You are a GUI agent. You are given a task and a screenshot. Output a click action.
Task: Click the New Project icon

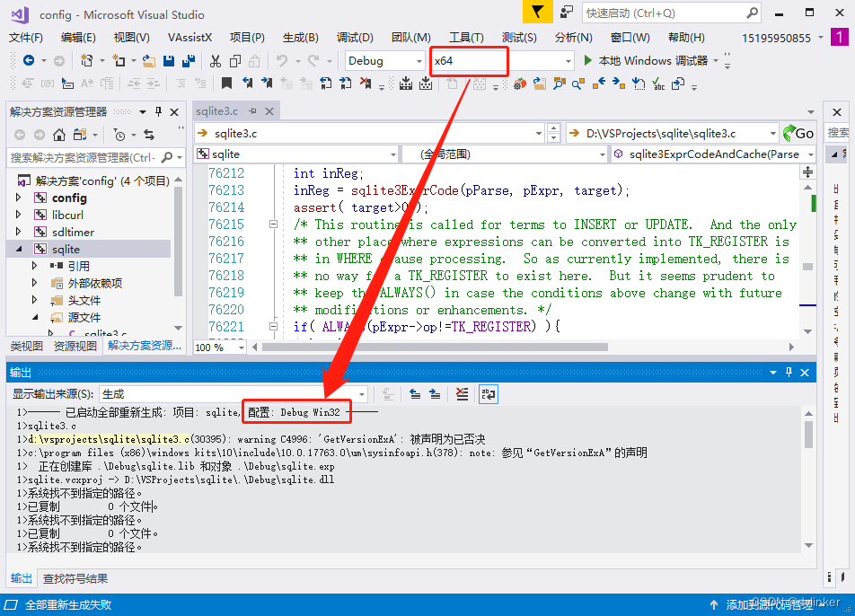pos(87,60)
